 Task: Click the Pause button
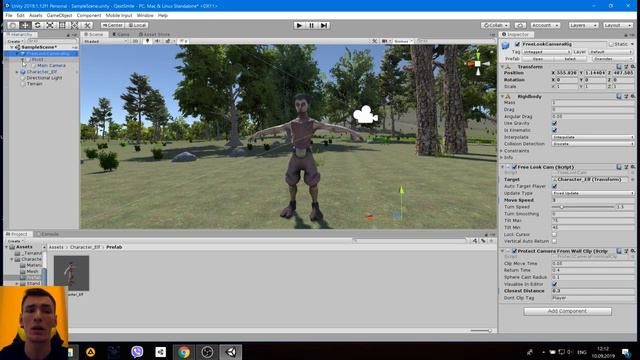click(311, 25)
